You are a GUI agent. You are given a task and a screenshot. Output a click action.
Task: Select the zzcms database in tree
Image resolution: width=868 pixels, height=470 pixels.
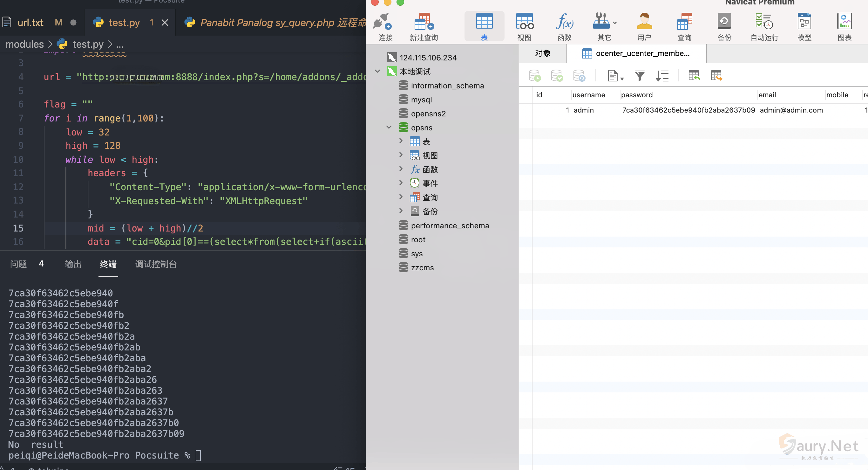(x=422, y=267)
